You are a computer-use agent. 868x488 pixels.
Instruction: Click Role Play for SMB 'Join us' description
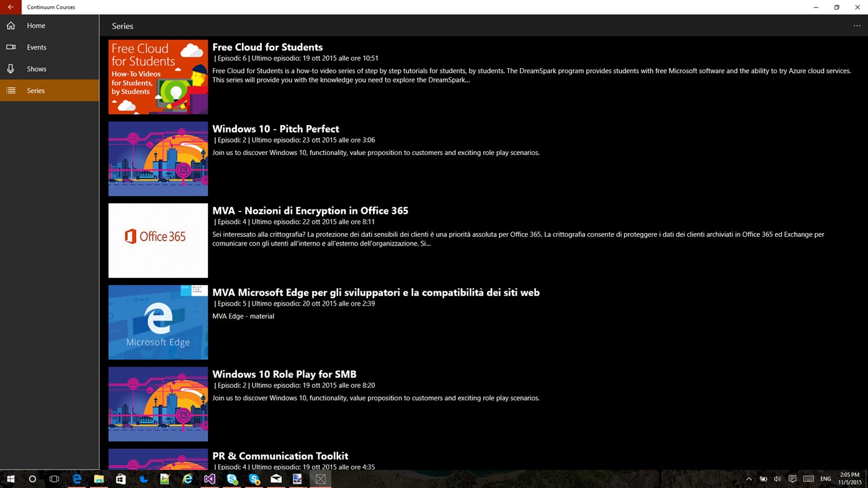click(376, 398)
